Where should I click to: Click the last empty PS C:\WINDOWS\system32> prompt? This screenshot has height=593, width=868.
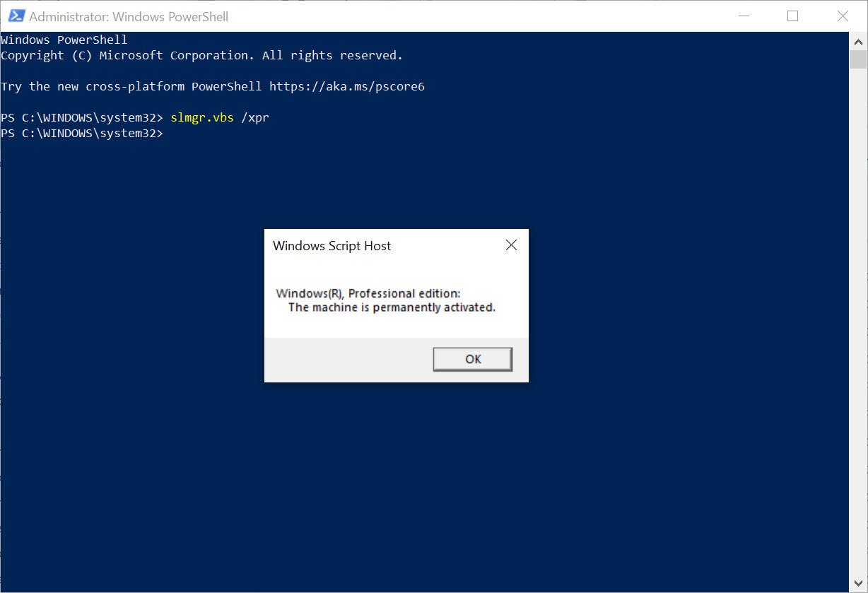(x=82, y=133)
